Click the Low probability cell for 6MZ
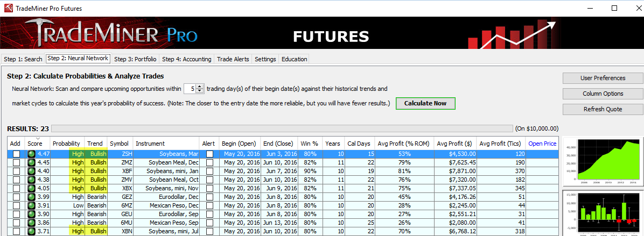Image resolution: width=644 pixels, height=236 pixels. coord(67,206)
